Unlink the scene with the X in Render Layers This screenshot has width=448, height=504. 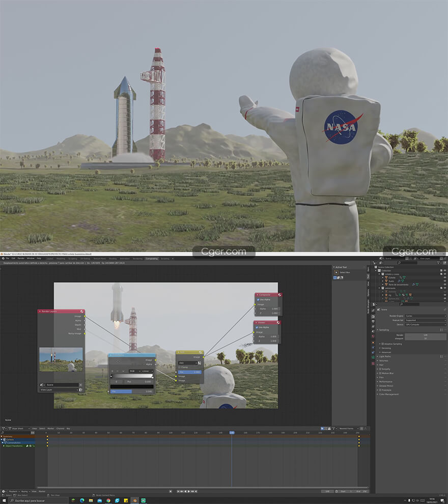pos(80,385)
